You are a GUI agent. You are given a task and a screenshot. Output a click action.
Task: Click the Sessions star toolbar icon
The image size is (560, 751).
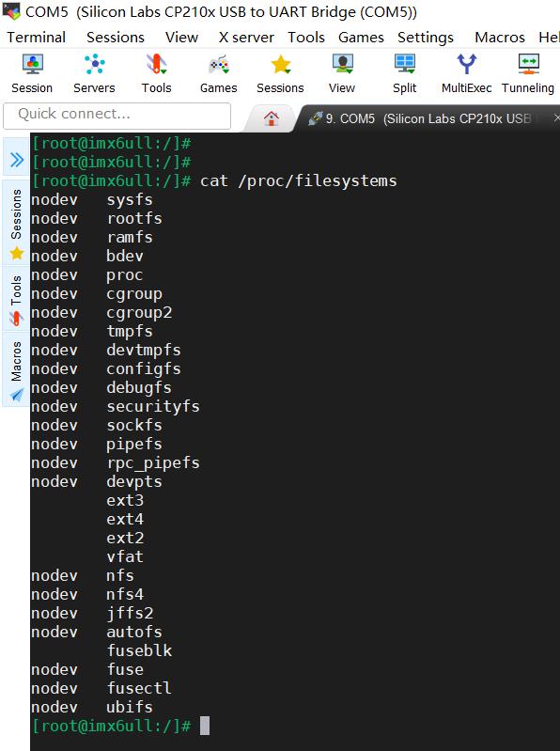coord(281,73)
